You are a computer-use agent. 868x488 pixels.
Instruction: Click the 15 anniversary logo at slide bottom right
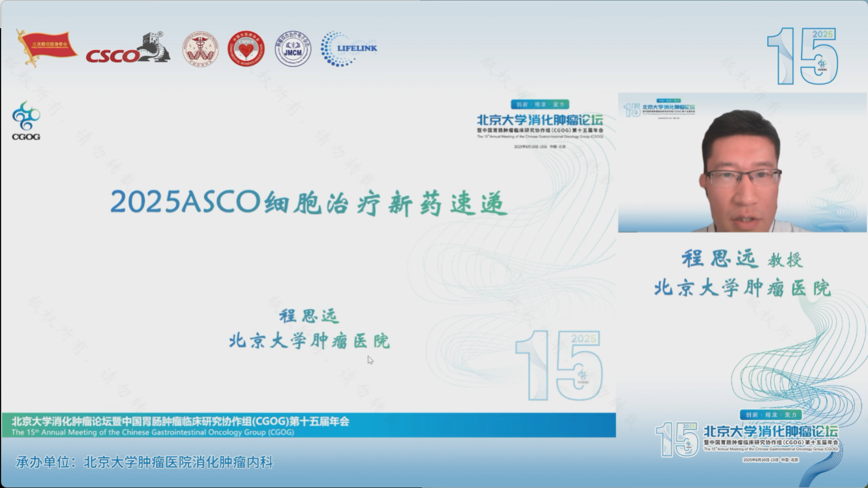pyautogui.click(x=559, y=365)
